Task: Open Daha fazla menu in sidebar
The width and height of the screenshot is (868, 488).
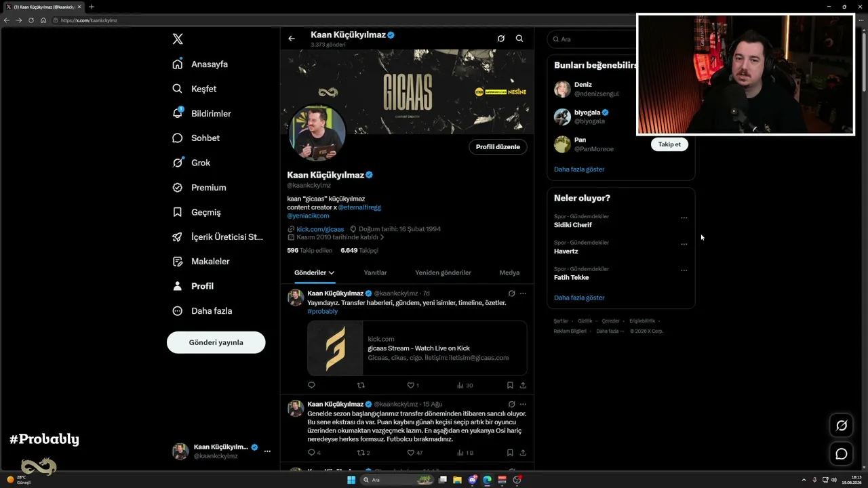Action: point(202,310)
